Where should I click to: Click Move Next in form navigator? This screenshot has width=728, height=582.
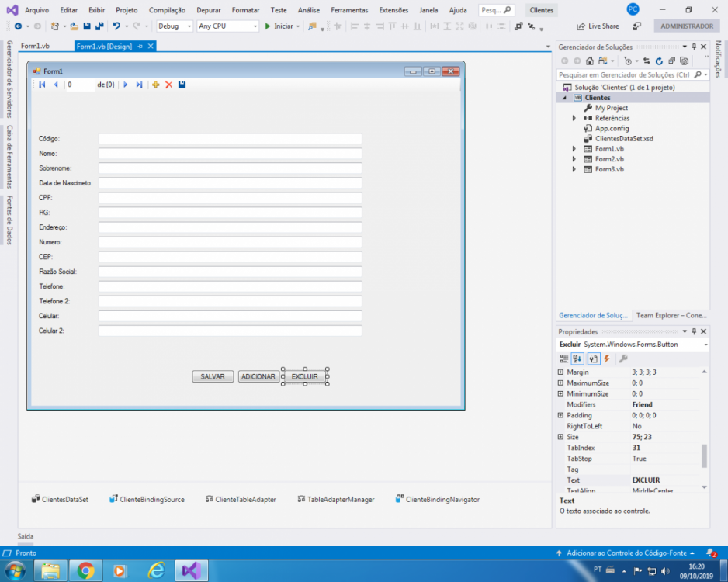[x=126, y=85]
